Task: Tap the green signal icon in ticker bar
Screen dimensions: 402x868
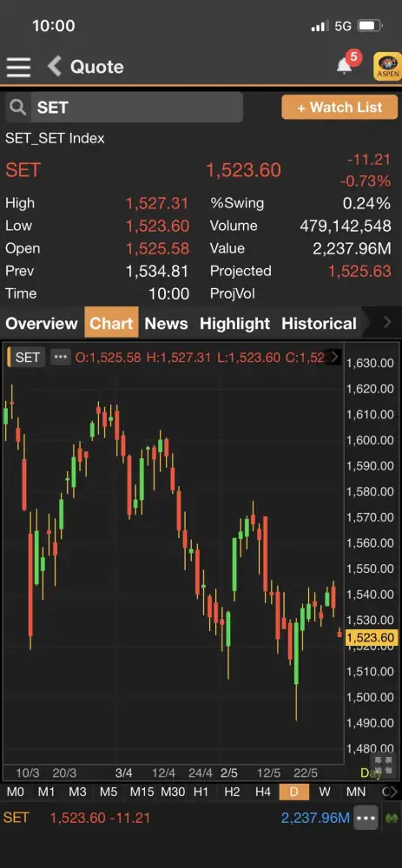Action: click(x=392, y=818)
